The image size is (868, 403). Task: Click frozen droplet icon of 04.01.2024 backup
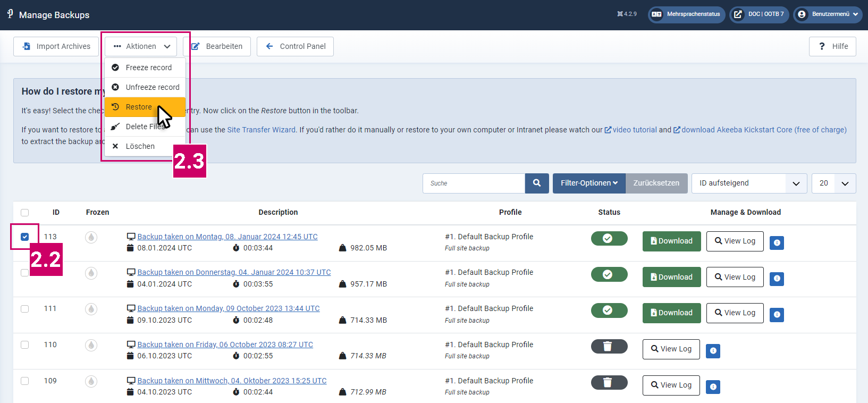(x=91, y=273)
